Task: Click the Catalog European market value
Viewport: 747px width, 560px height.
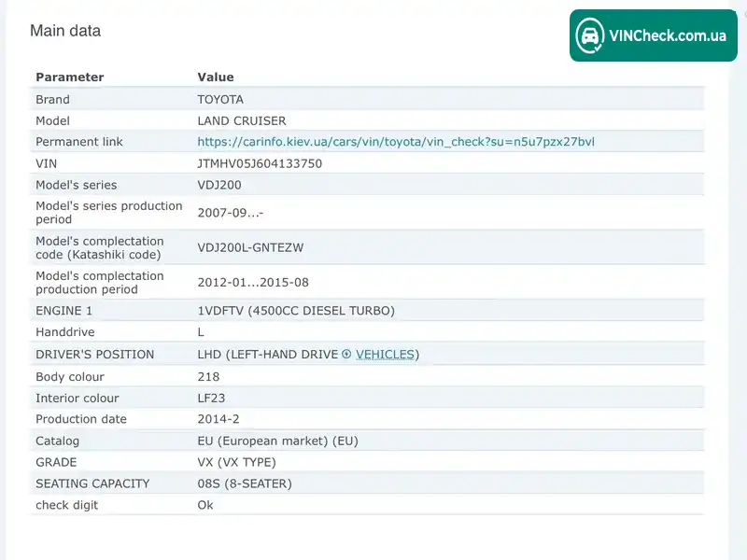Action: coord(277,441)
